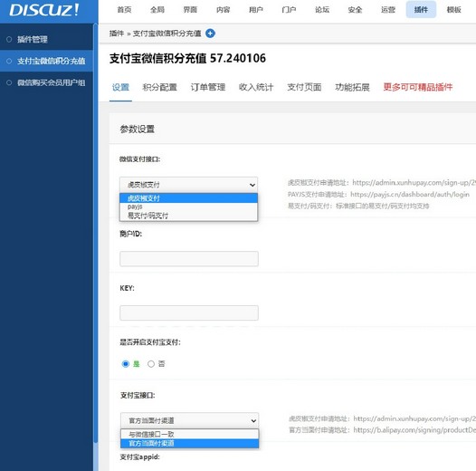The width and height of the screenshot is (476, 471).
Task: Click the 参数设置 section header
Action: [x=138, y=130]
